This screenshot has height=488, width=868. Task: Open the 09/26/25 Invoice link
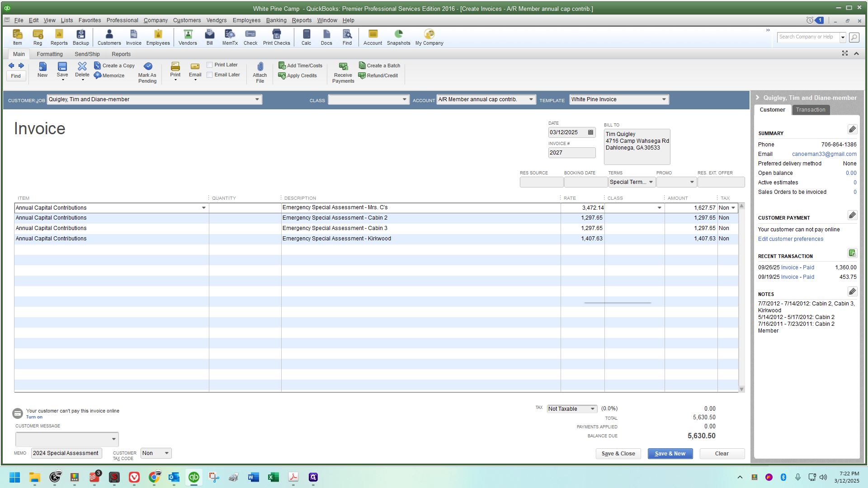tap(789, 267)
